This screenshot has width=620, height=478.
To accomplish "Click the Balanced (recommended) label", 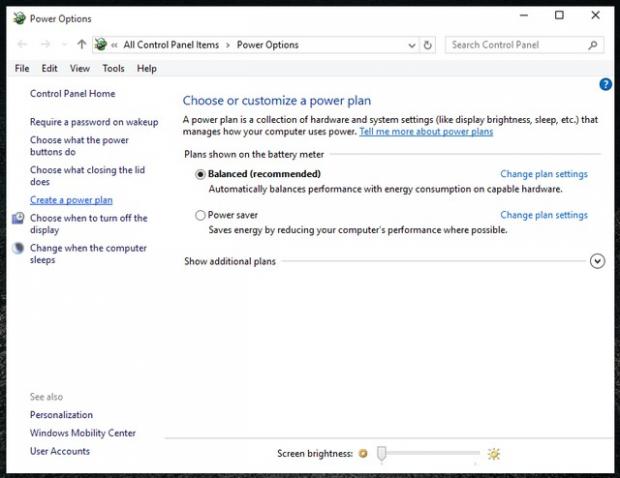I will coord(265,174).
